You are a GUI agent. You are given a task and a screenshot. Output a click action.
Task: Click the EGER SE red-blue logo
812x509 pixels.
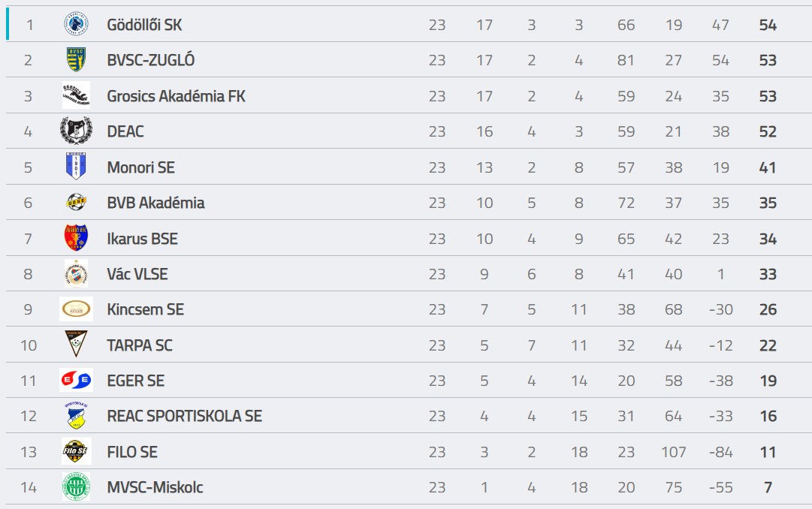pos(76,380)
